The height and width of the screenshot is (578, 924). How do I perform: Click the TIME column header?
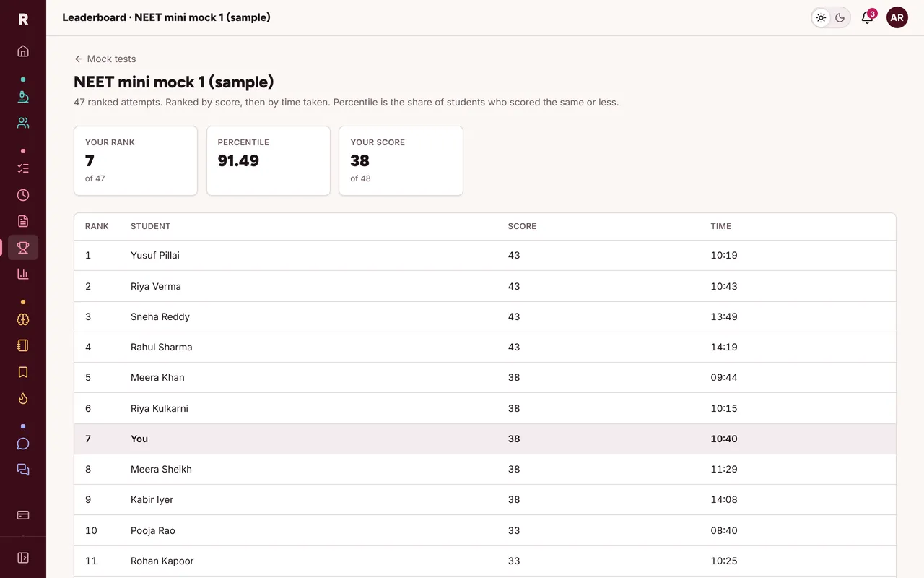click(720, 226)
